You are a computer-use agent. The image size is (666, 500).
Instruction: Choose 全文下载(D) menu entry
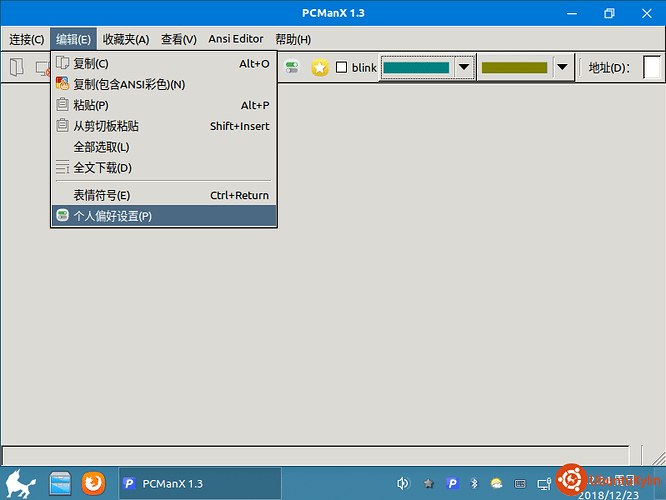point(164,168)
